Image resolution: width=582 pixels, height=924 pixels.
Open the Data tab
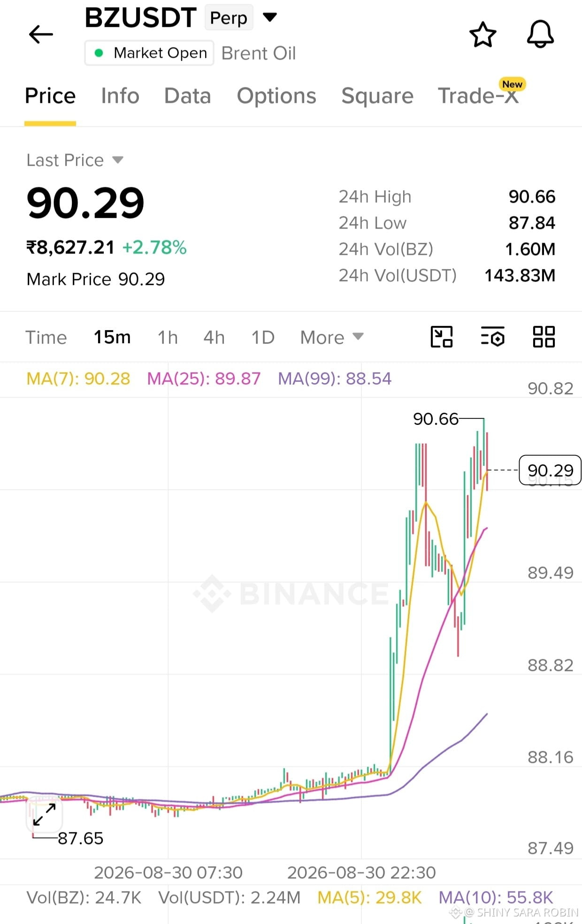click(187, 96)
